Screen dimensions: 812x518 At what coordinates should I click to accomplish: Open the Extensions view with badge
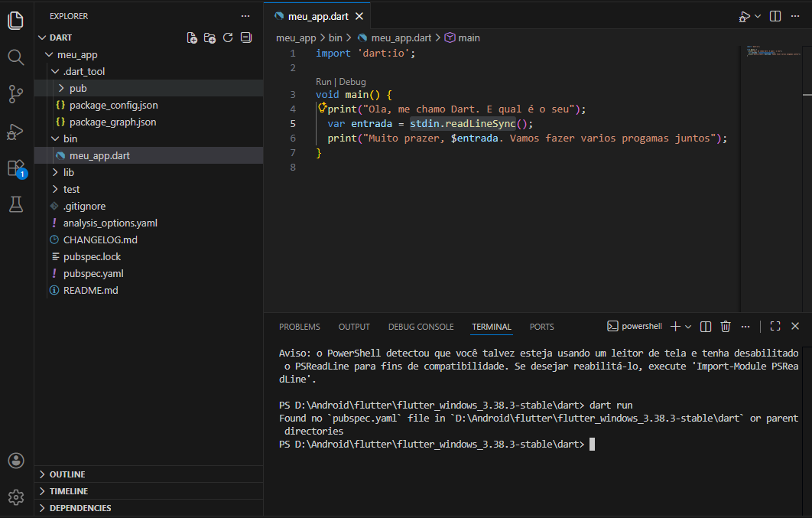click(16, 168)
